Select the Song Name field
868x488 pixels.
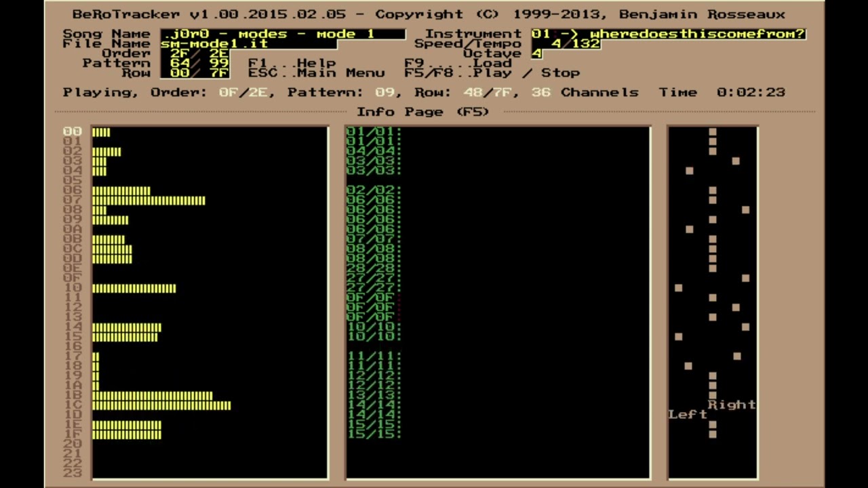click(x=283, y=34)
